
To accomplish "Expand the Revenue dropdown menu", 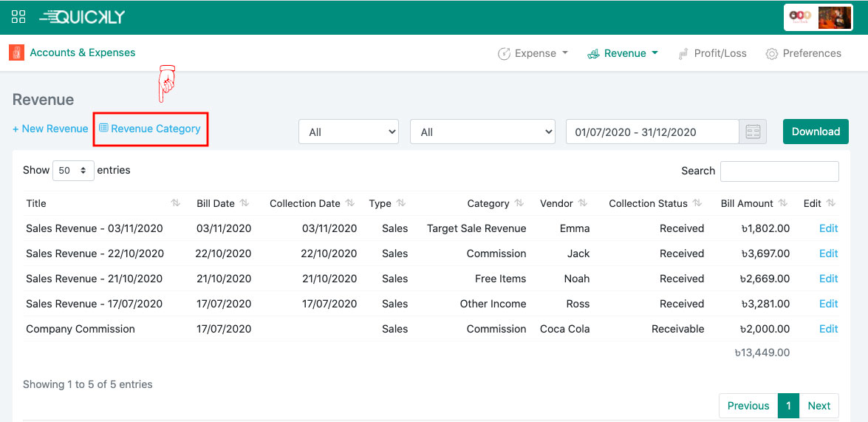I will point(623,53).
